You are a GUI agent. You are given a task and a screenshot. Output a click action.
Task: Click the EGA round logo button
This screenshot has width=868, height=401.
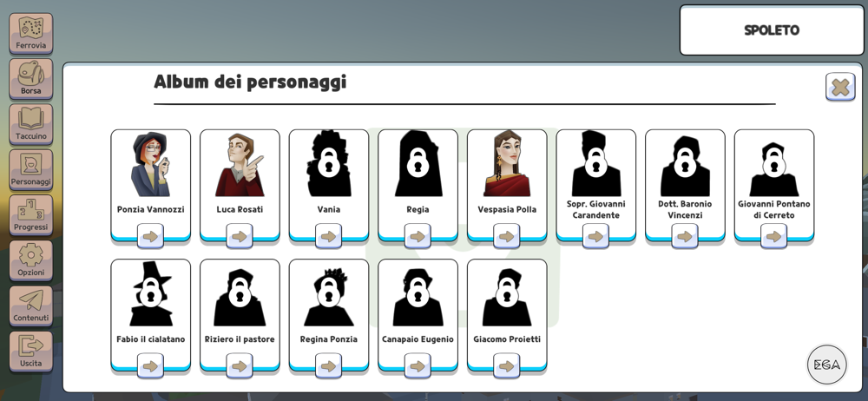827,365
